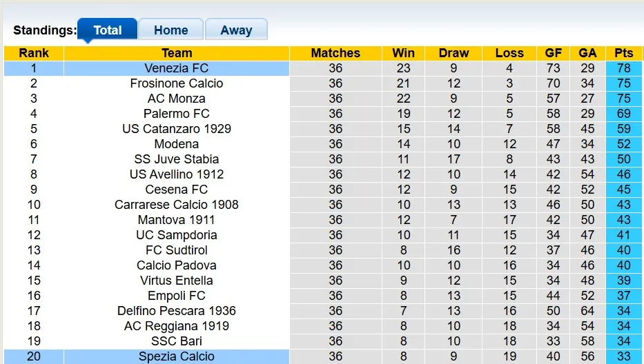Screen dimensions: 644x364
Task: Open the Empoli FC team link
Action: point(177,296)
